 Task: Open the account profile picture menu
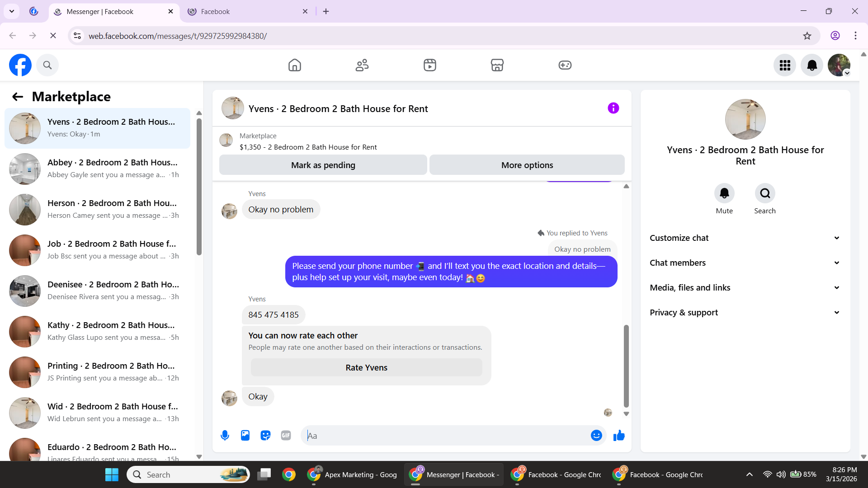click(x=839, y=65)
